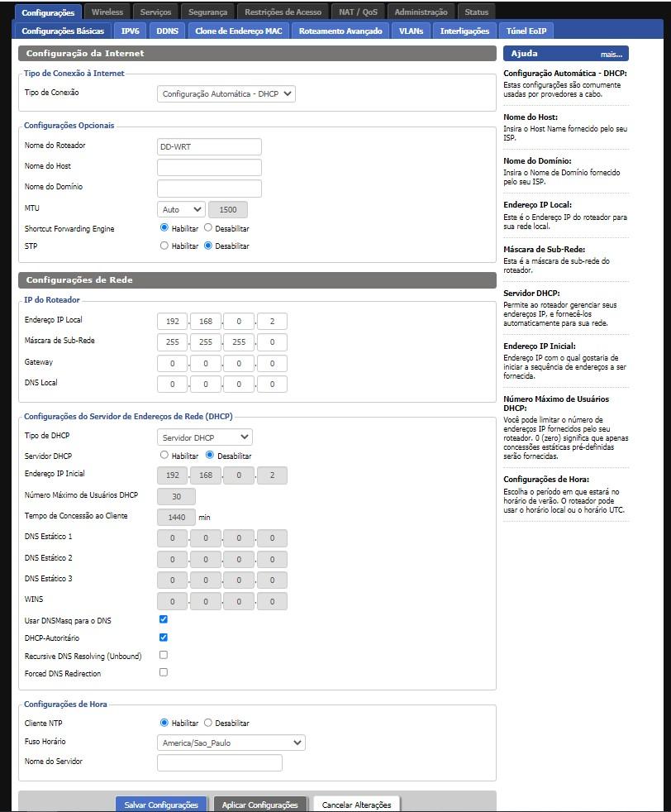Click Número Máximo de Usuários DHCP field
The width and height of the screenshot is (671, 812).
(x=176, y=496)
